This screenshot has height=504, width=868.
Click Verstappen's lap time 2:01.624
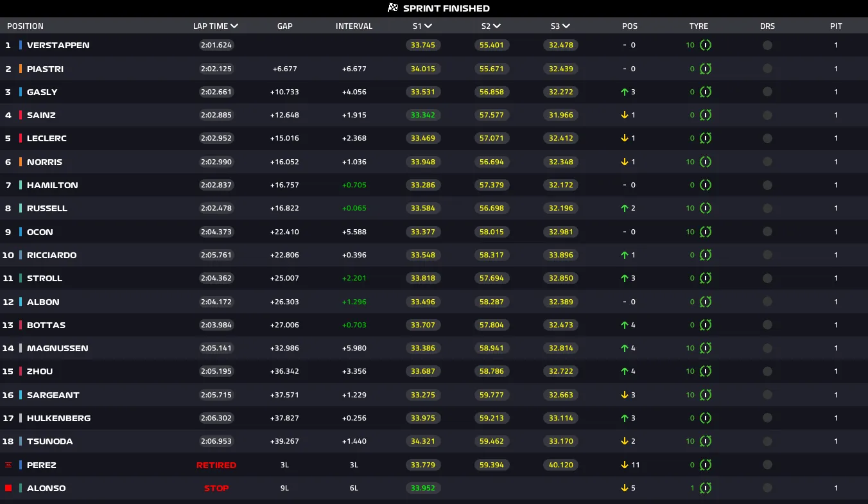click(x=216, y=45)
